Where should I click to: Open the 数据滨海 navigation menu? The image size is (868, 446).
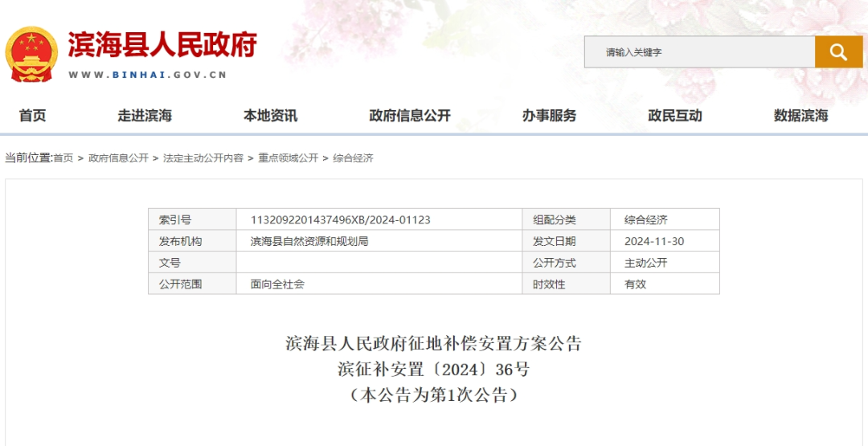[x=800, y=116]
